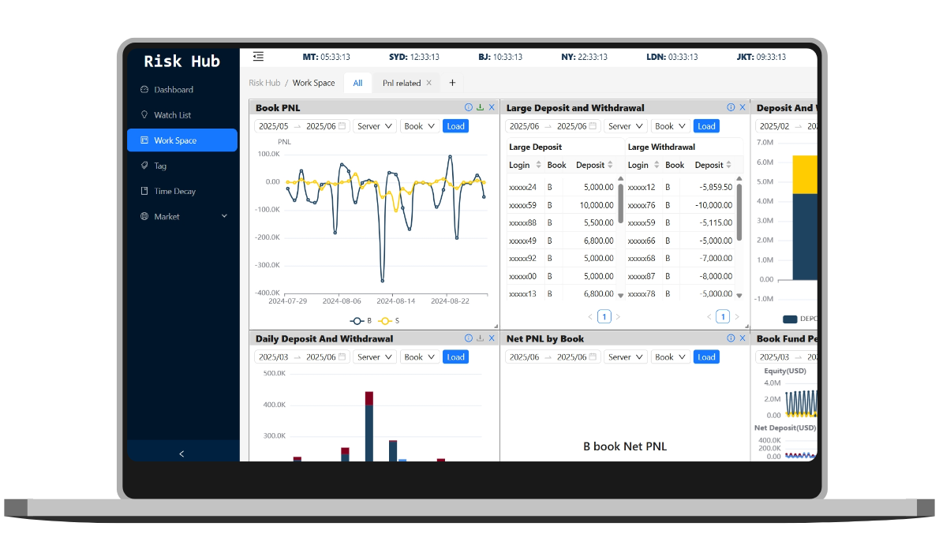Click Large Deposit table scrollbar

tap(620, 203)
